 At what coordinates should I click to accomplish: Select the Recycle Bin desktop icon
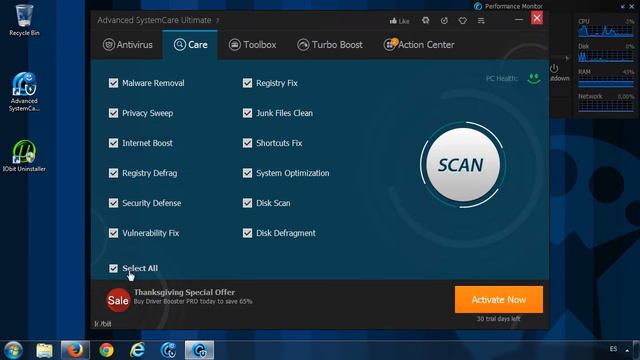point(24,20)
